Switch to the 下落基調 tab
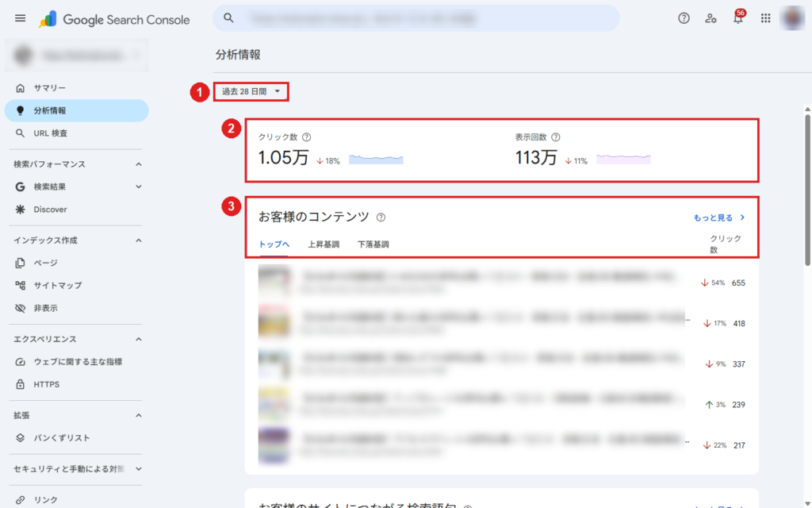Viewport: 812px width, 508px height. tap(373, 244)
